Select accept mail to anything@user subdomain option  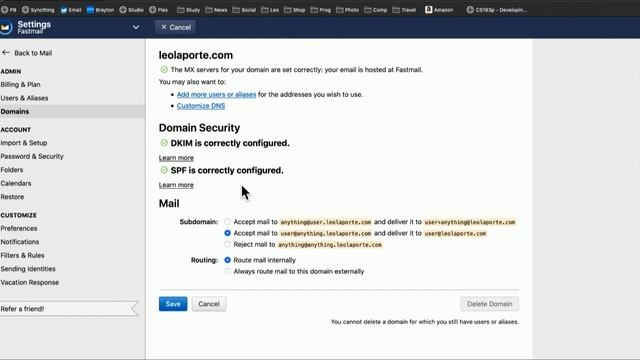coord(227,222)
